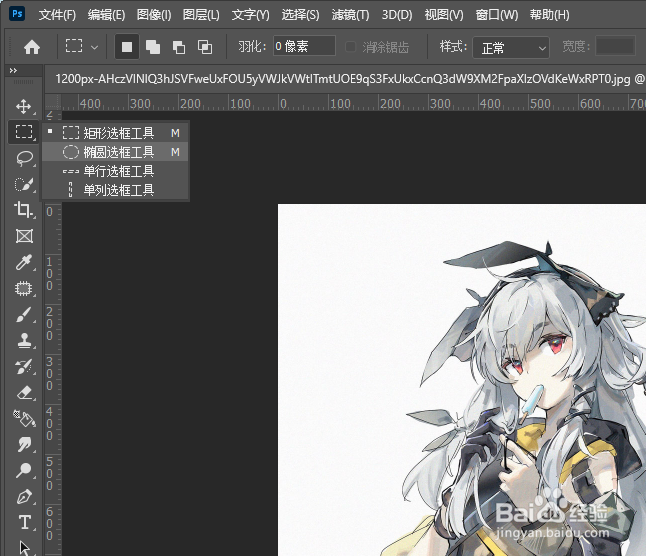
Task: Select the Paint Bucket tool
Action: 24,418
